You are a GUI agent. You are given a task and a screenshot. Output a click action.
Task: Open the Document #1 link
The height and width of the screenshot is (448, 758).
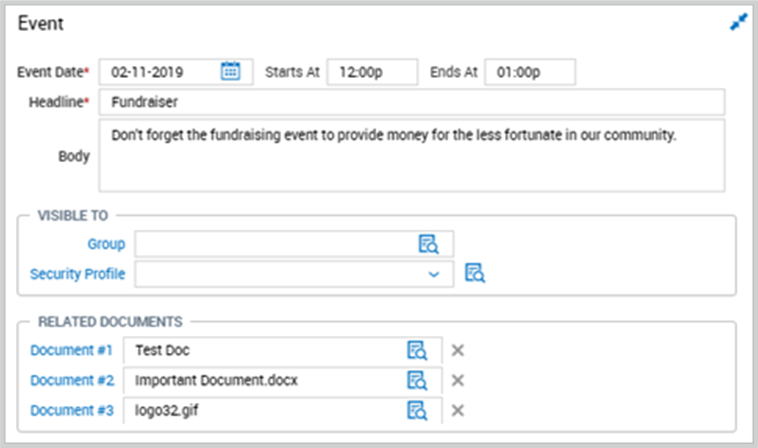point(72,350)
